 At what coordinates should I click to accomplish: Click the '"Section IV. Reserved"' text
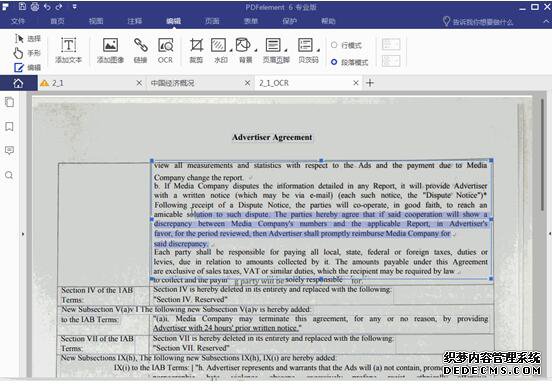pyautogui.click(x=190, y=299)
